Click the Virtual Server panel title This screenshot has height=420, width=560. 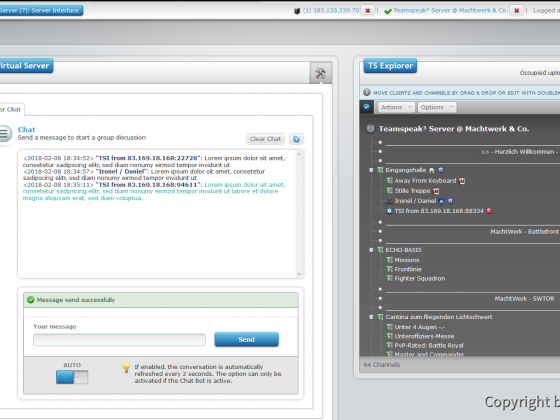(26, 66)
